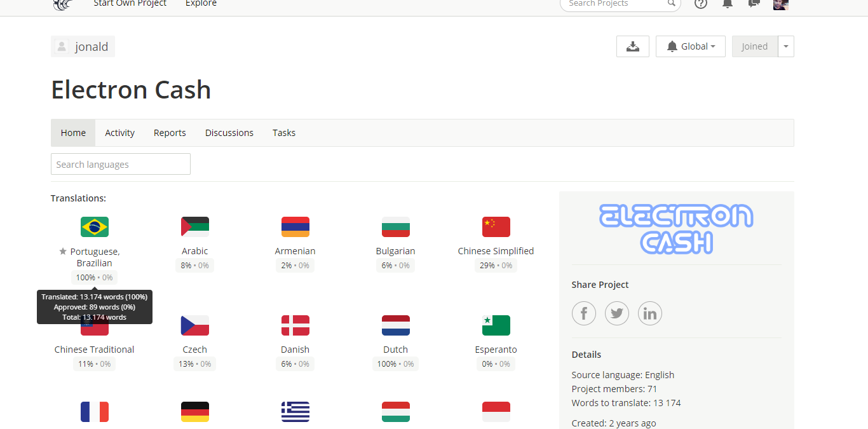868x429 pixels.
Task: Click Portuguese Brazilian 100% progress badge
Action: (95, 278)
